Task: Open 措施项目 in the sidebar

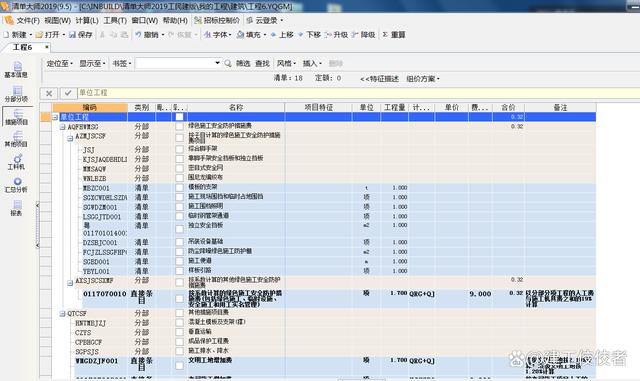Action: click(x=16, y=117)
